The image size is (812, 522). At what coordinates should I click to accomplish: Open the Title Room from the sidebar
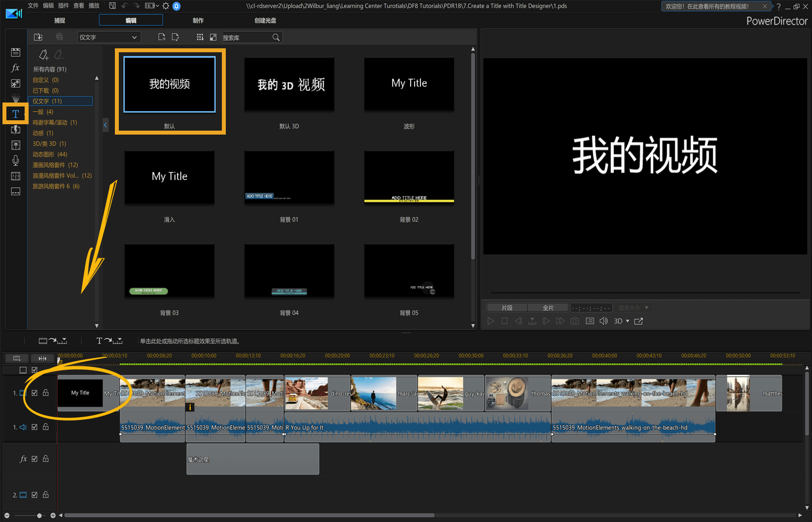point(15,114)
